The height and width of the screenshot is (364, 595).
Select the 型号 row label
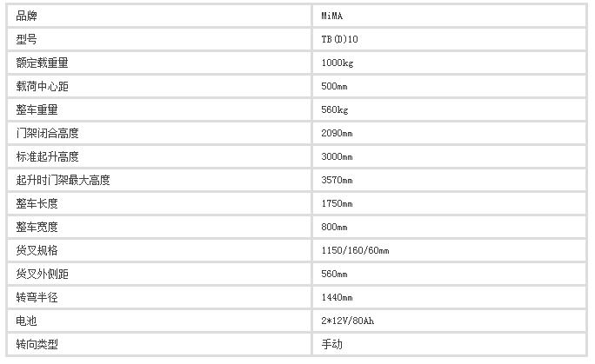tap(26, 39)
